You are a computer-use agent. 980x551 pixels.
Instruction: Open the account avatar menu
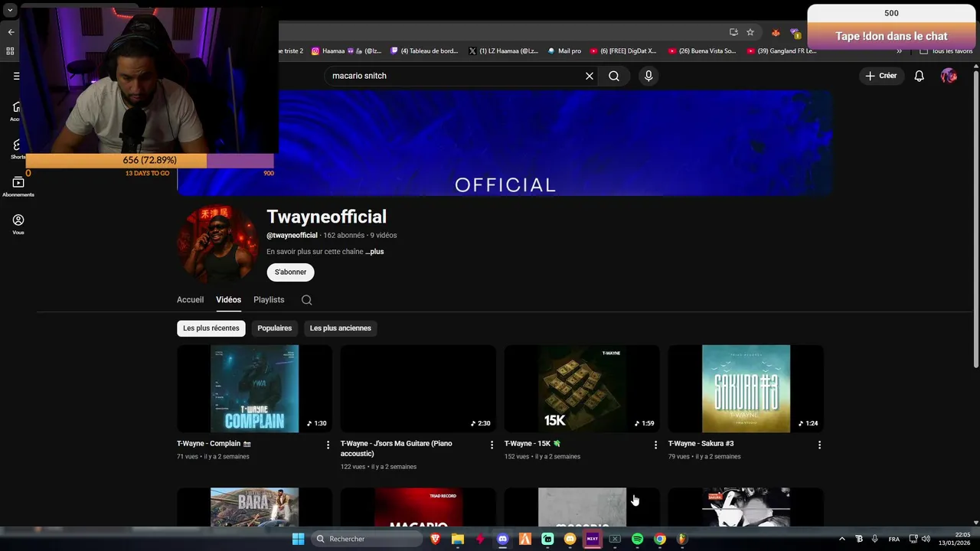tap(949, 76)
